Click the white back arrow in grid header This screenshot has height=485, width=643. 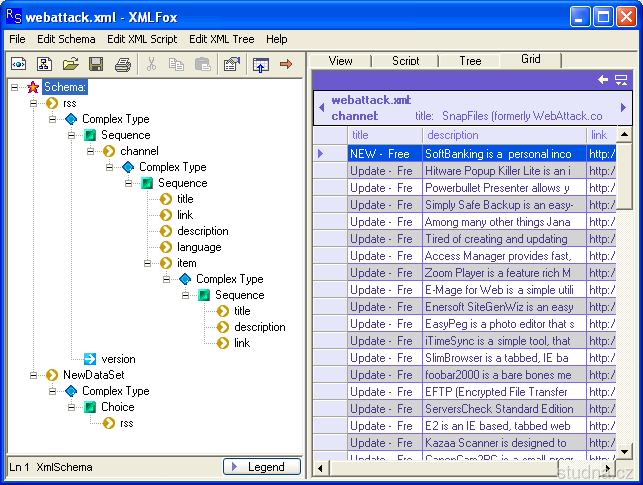(603, 79)
